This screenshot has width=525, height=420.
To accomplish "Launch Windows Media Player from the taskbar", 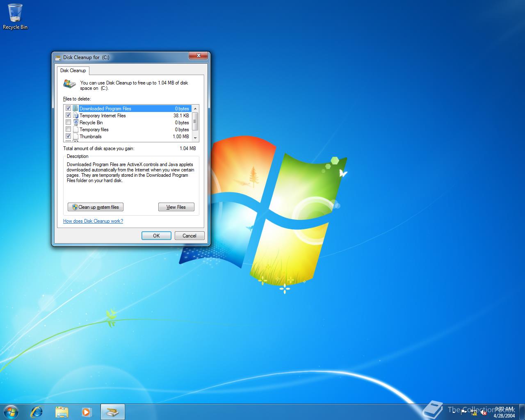I will [x=87, y=412].
